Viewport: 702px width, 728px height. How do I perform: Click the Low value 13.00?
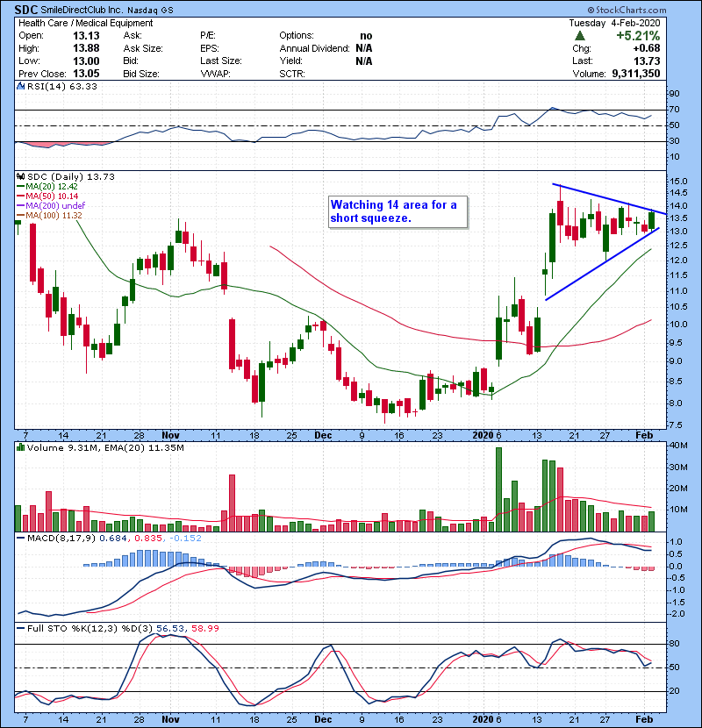click(x=86, y=61)
